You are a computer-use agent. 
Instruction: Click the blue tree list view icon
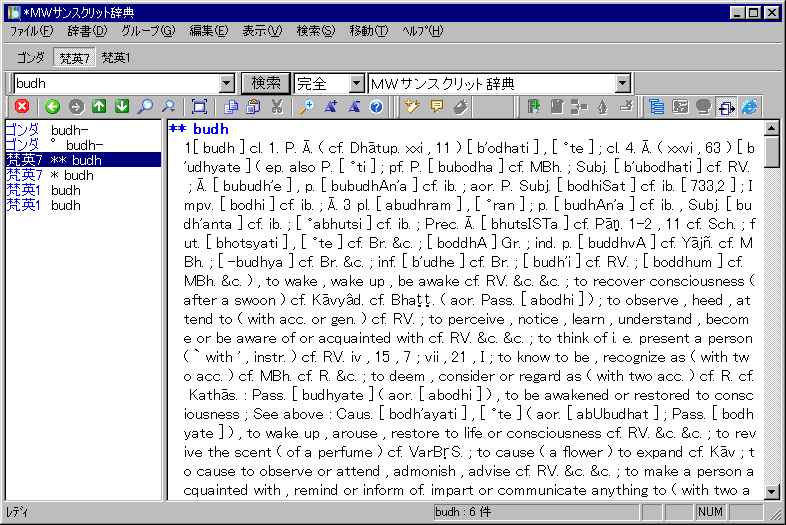pyautogui.click(x=656, y=106)
